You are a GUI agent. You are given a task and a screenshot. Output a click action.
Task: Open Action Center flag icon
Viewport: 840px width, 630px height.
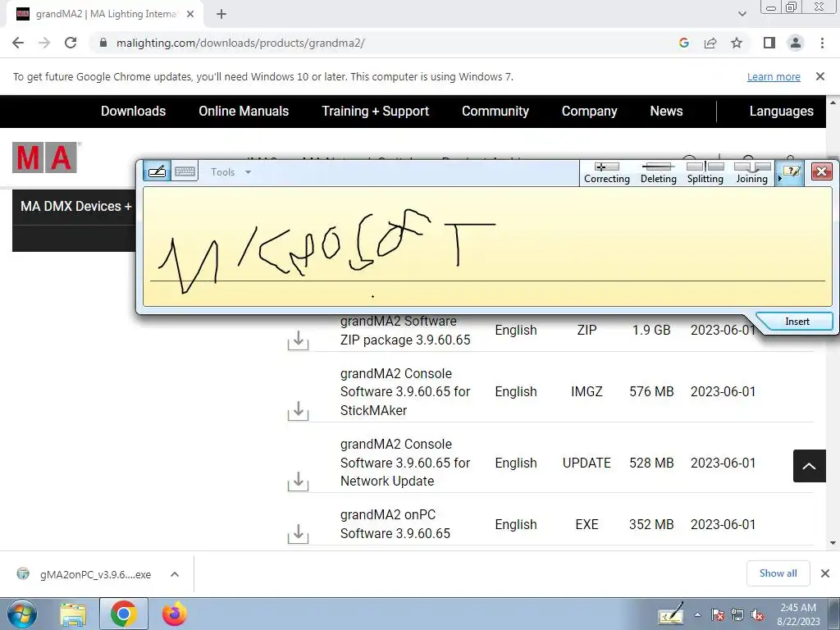(x=717, y=615)
